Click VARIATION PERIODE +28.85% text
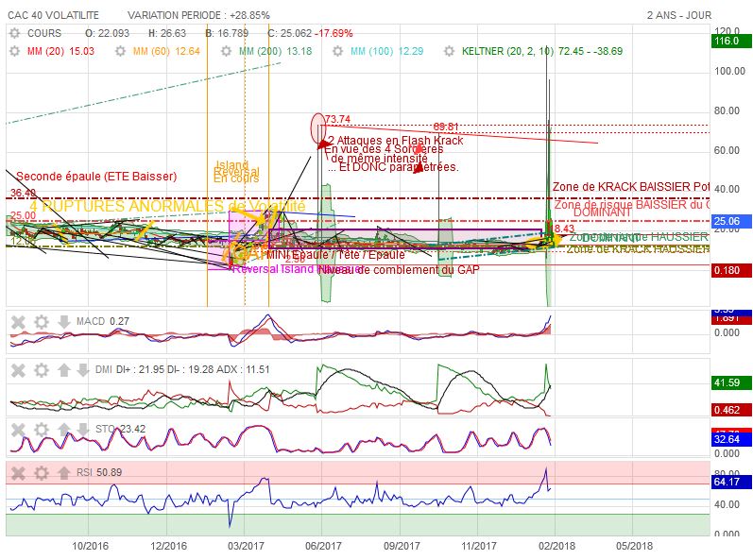Screen dimensions: 753x560 (198, 15)
